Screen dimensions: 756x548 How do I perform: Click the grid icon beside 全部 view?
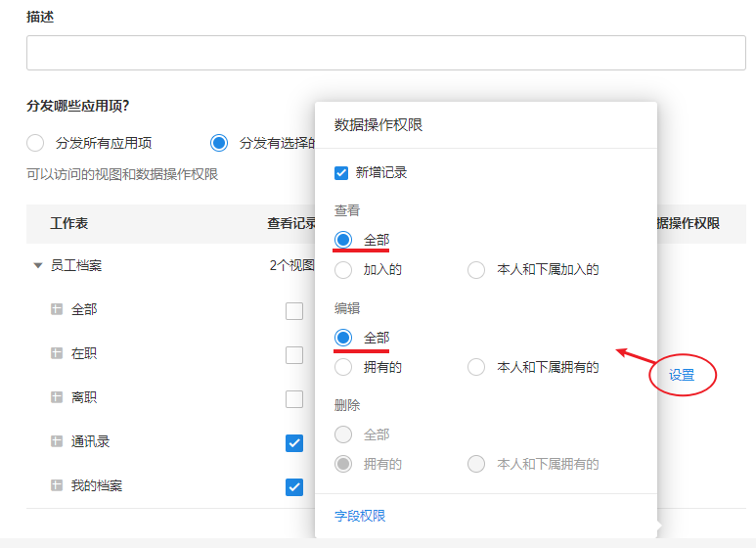(57, 309)
